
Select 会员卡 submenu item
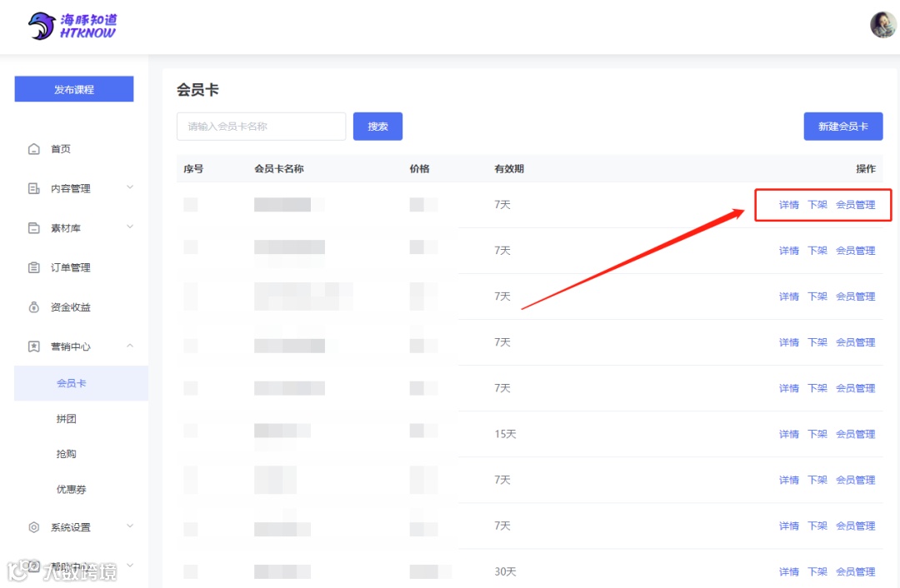tap(81, 383)
